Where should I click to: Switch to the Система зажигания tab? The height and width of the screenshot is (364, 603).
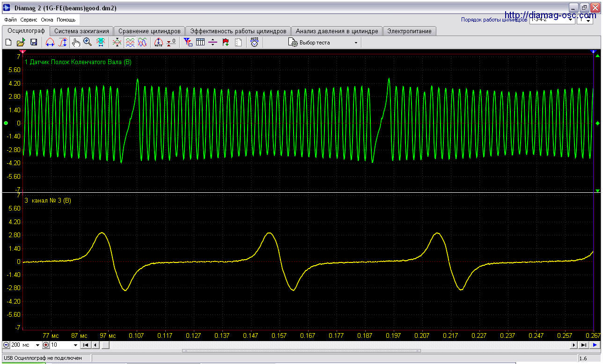[x=81, y=31]
